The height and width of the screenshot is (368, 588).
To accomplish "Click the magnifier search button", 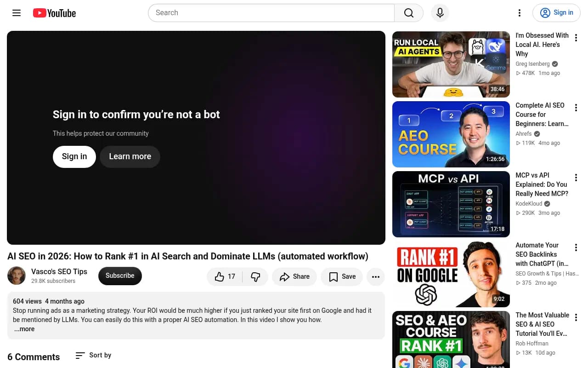I will tap(409, 13).
